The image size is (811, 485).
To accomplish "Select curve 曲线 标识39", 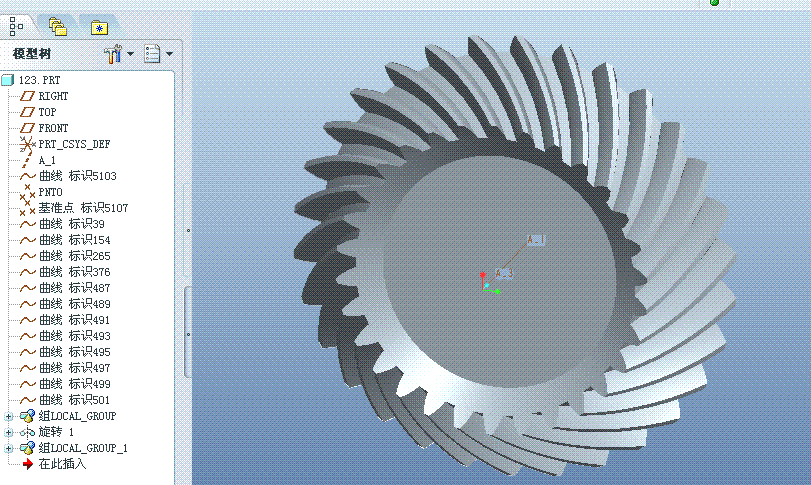I will pos(72,224).
